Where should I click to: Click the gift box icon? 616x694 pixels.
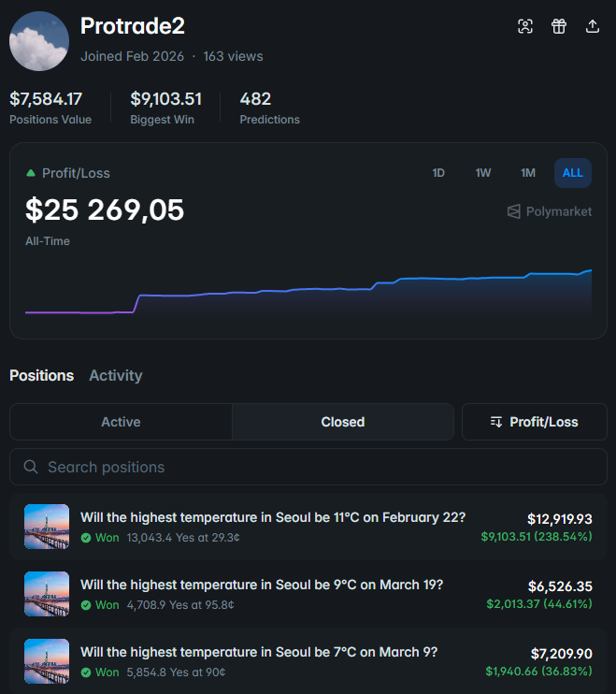pos(558,26)
